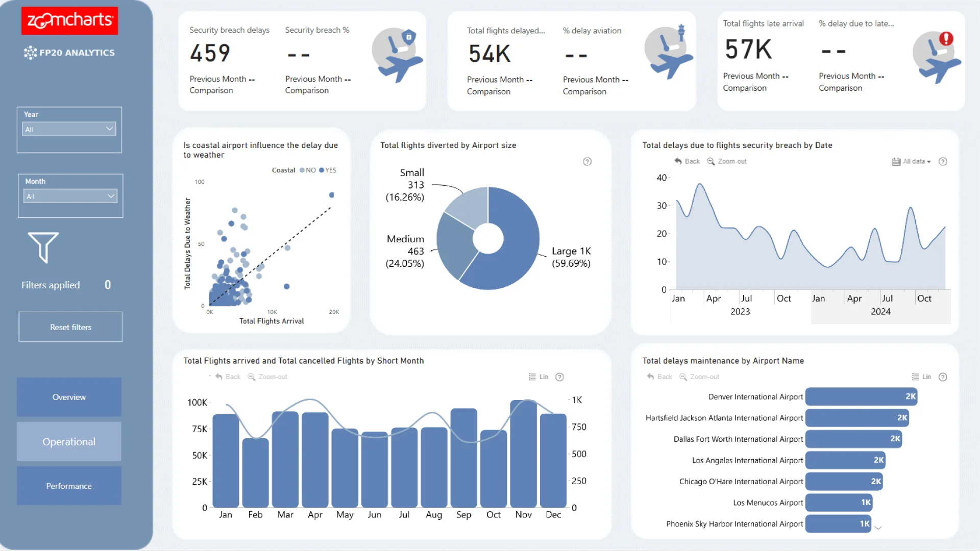Screen dimensions: 980x551
Task: Click Zoom-out on security breach date chart
Action: (727, 161)
